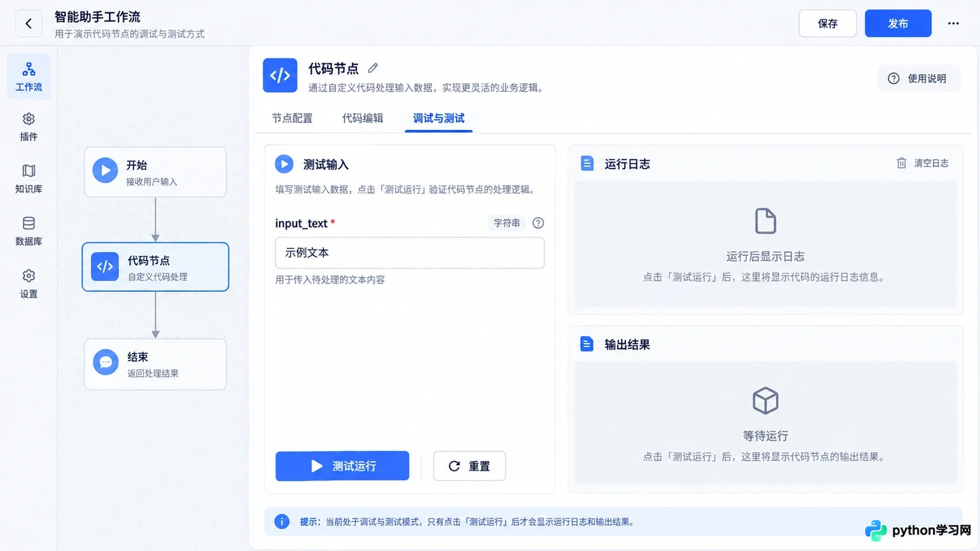Publish the workflow with 发布

coord(898,24)
